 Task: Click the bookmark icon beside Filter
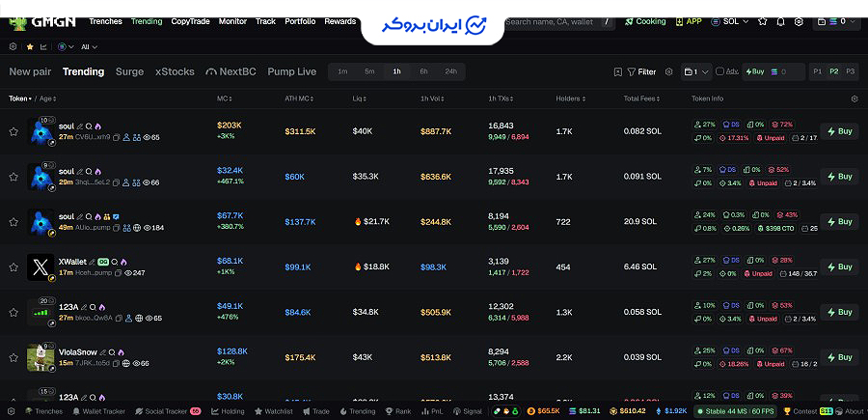coord(618,71)
